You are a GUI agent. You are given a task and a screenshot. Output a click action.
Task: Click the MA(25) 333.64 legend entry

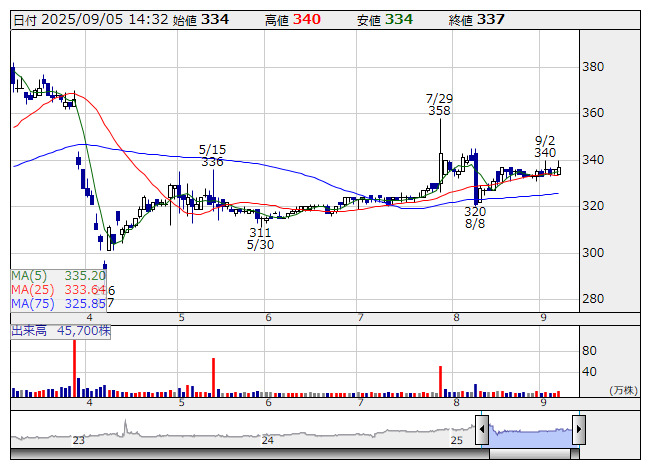(x=58, y=290)
